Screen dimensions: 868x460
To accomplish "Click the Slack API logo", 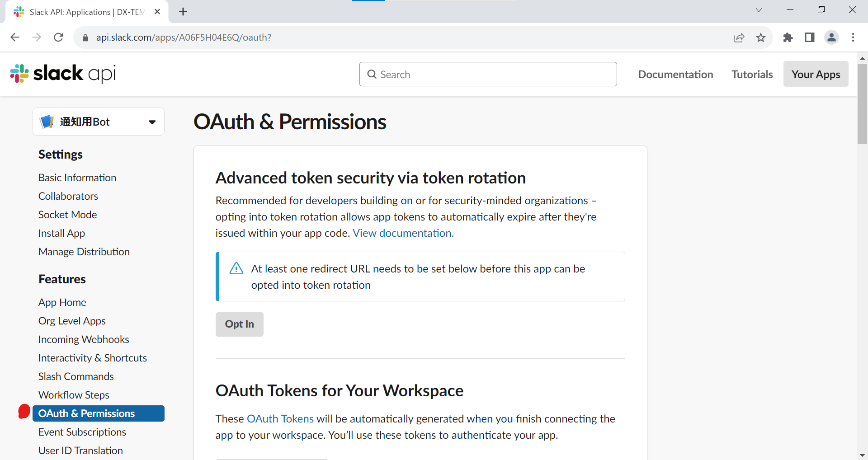I will pyautogui.click(x=62, y=74).
